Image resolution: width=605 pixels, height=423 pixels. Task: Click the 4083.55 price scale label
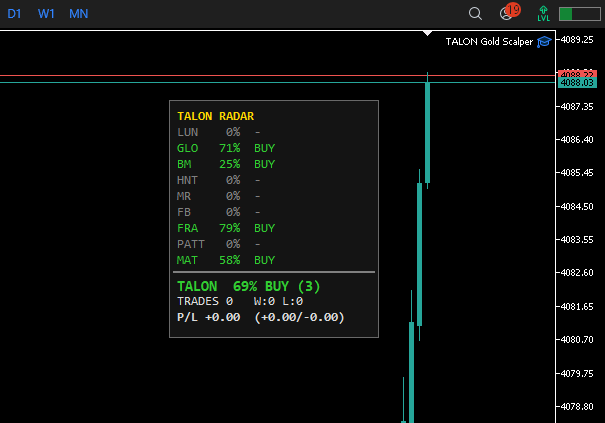(x=577, y=240)
